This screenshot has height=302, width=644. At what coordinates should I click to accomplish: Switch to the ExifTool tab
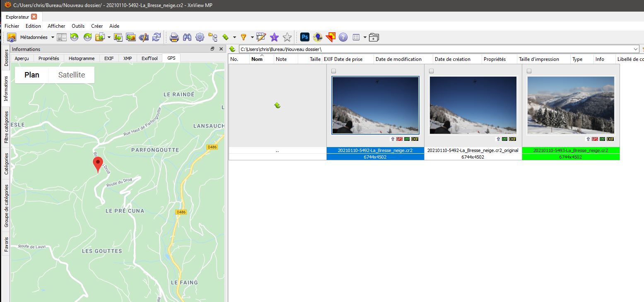pyautogui.click(x=150, y=58)
